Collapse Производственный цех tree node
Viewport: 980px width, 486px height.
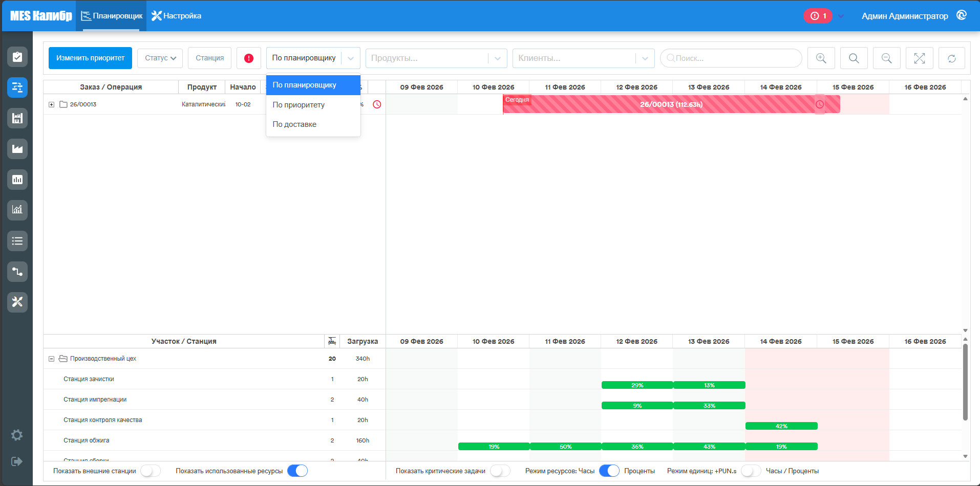pyautogui.click(x=51, y=359)
